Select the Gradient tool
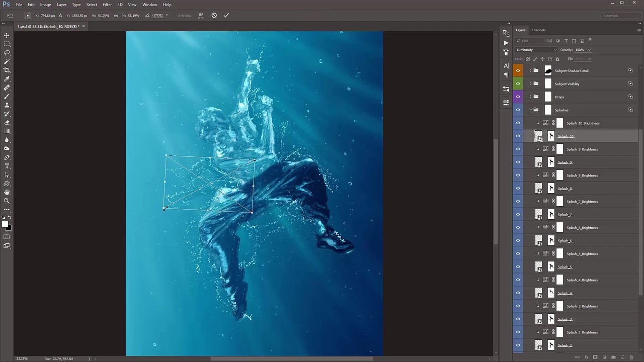 [x=7, y=131]
